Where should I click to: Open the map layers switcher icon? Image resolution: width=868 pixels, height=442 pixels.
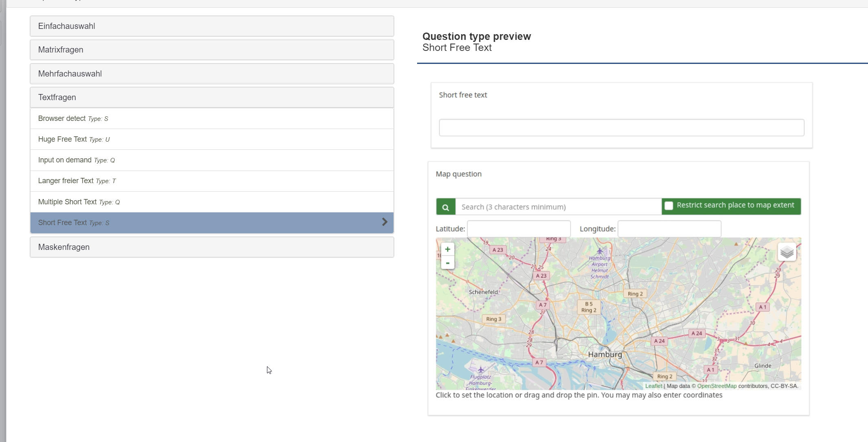tap(787, 252)
